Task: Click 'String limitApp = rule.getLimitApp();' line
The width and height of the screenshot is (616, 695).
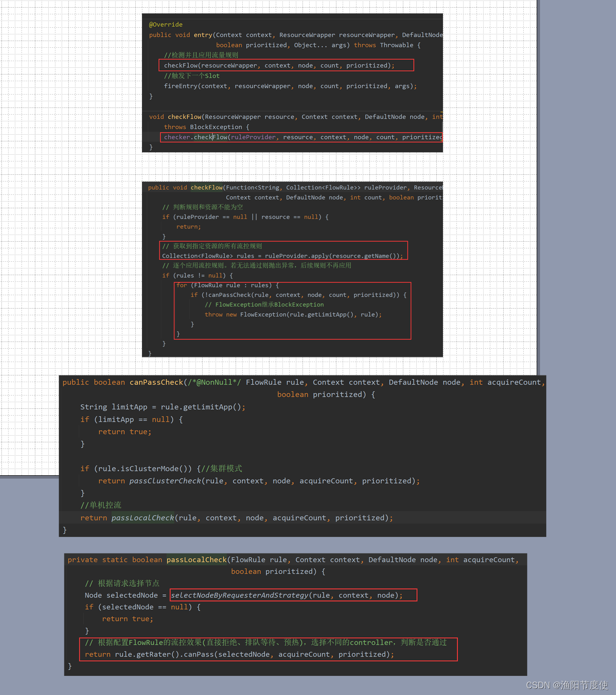Action: click(162, 407)
